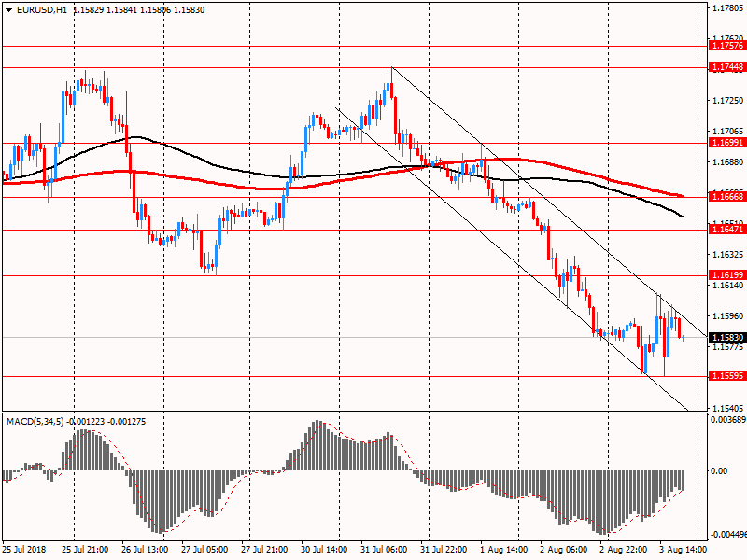Click the 31 Jul 06:00 time axis label
The image size is (747, 560).
point(384,550)
